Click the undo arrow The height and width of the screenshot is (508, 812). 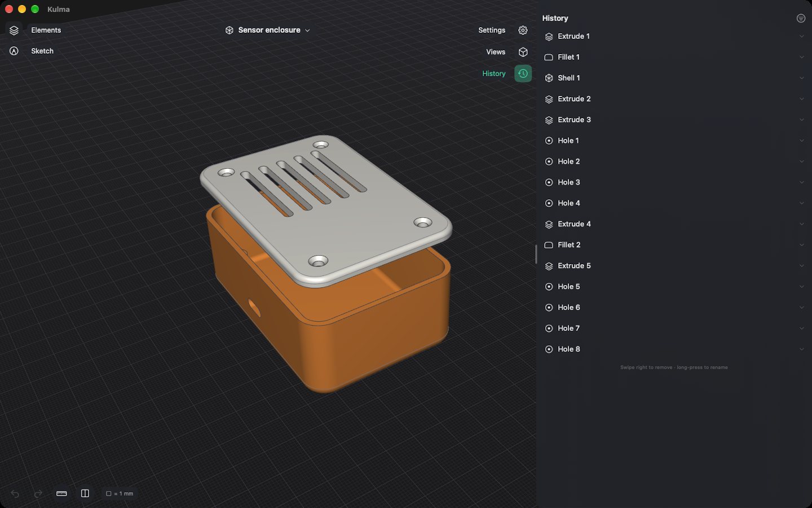click(15, 494)
